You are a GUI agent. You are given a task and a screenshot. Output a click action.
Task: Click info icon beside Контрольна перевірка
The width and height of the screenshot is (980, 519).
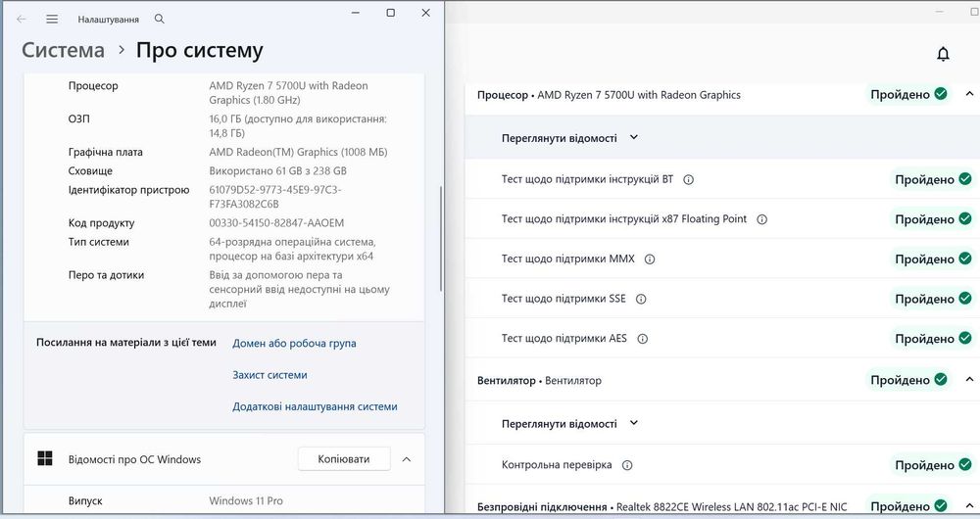[627, 465]
